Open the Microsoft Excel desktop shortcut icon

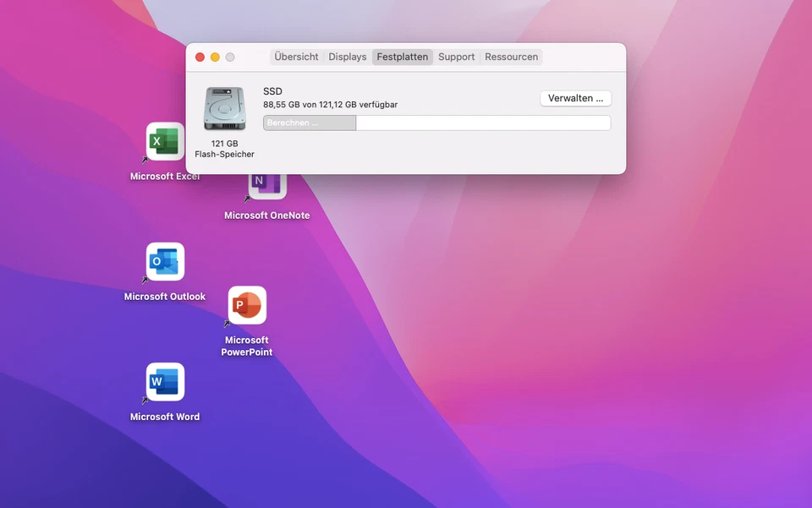coord(165,141)
